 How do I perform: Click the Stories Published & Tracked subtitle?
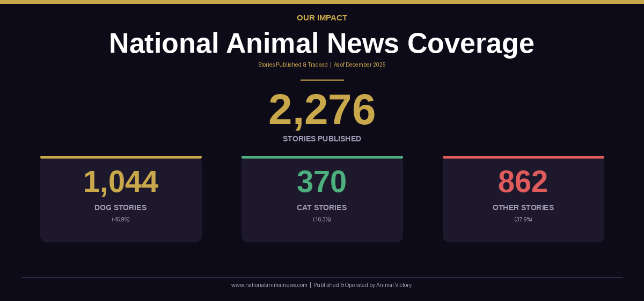[x=293, y=64]
